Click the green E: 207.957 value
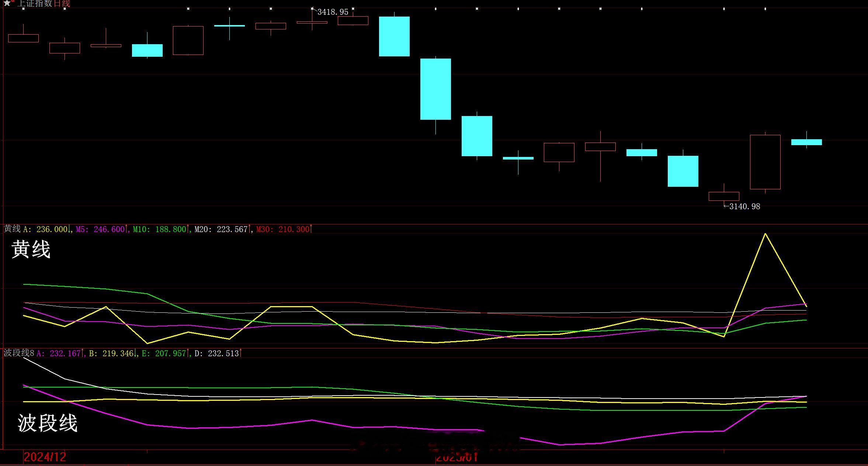 [165, 353]
